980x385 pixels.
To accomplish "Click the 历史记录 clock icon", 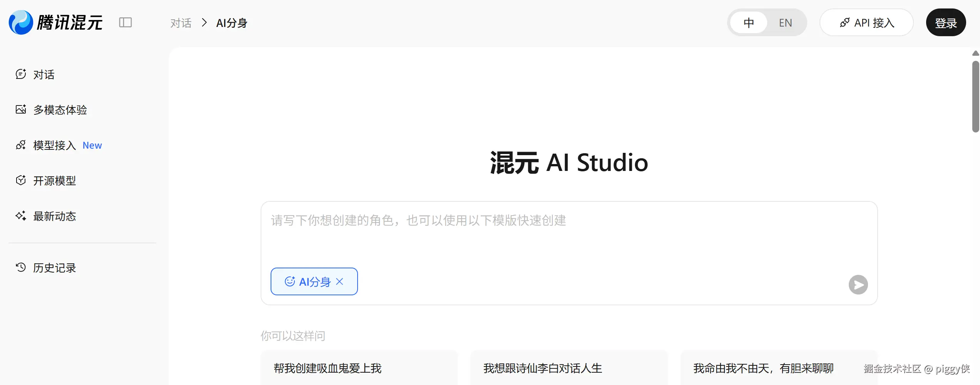I will click(x=21, y=267).
